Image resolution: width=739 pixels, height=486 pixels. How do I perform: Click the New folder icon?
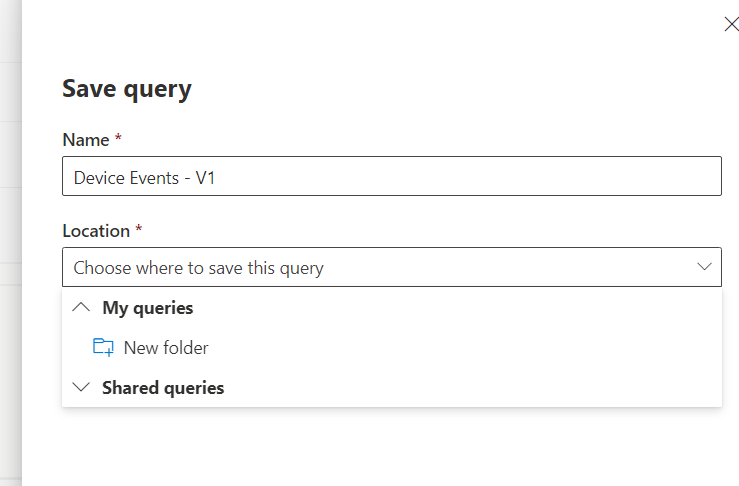[x=103, y=348]
